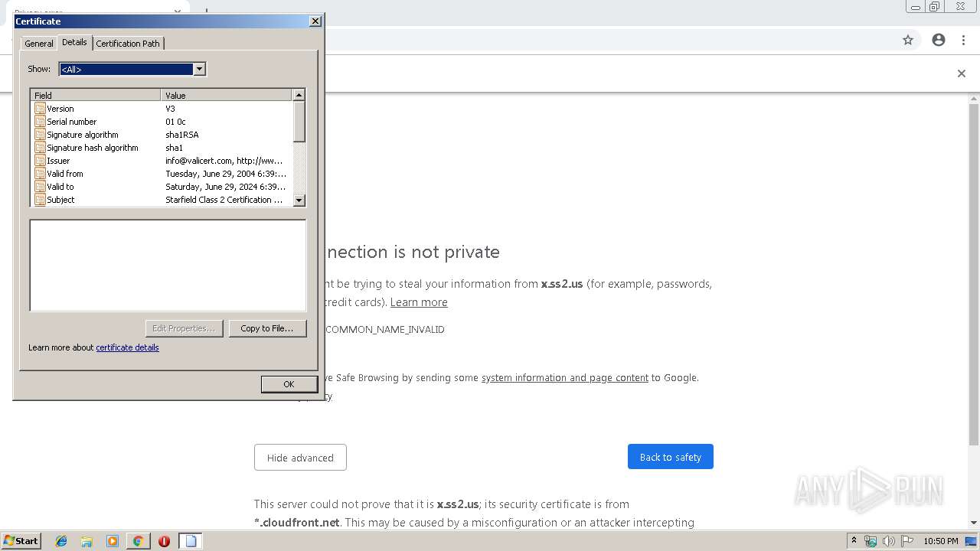Confirm the Certificate dialog with OK
This screenshot has width=980, height=551.
(289, 384)
